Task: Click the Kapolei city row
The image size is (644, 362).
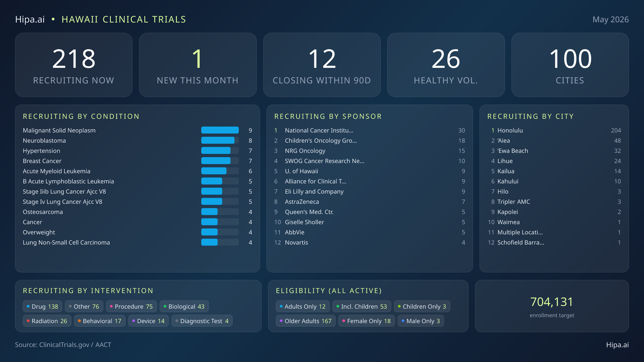Action: click(x=554, y=212)
